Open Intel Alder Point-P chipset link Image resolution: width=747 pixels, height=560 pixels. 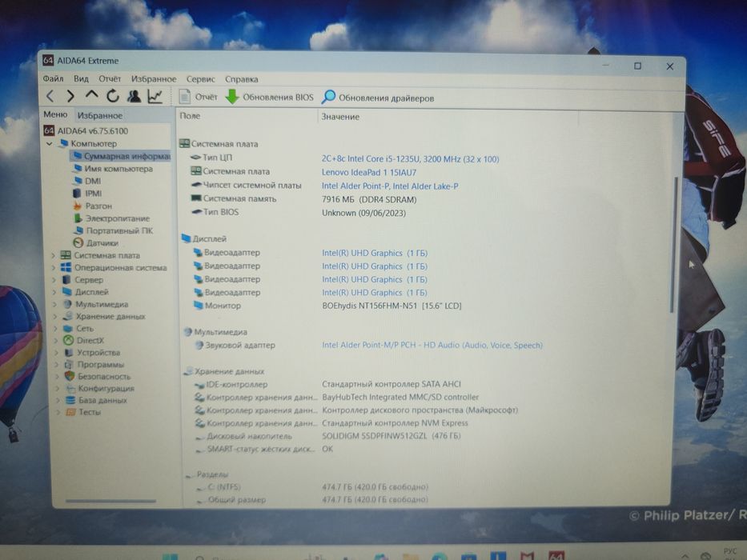coord(390,186)
